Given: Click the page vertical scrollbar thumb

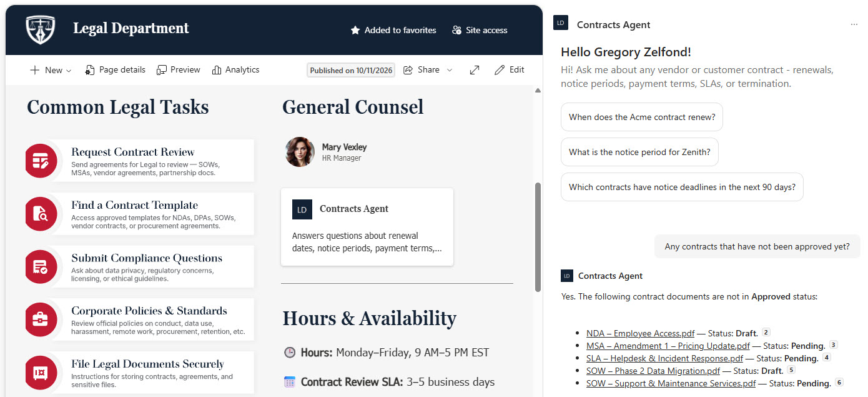Looking at the screenshot, I should point(538,238).
